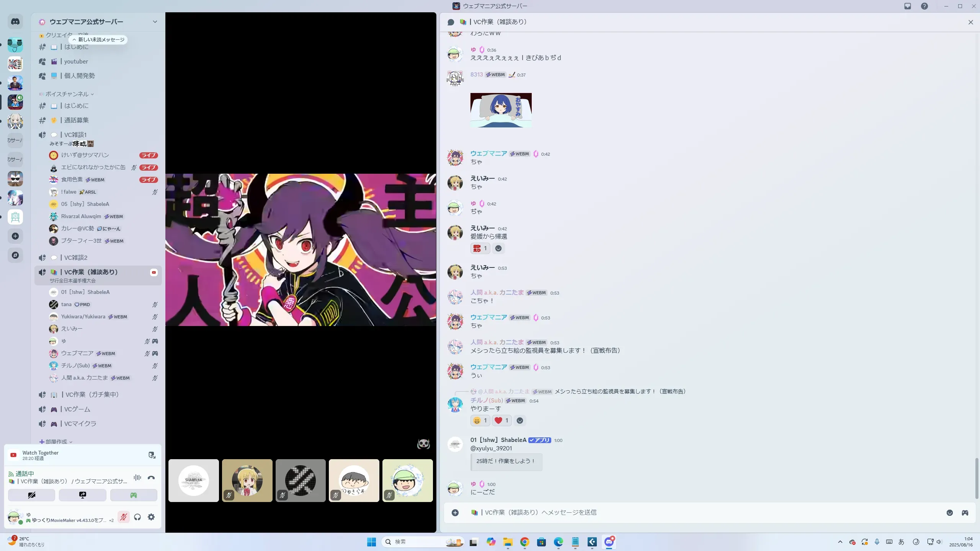Disconnect from the voice call
Screen dimensions: 980x551
coord(151,477)
